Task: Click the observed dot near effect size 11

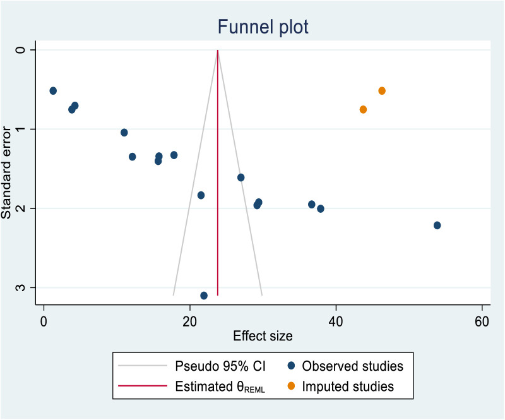Action: [x=124, y=133]
